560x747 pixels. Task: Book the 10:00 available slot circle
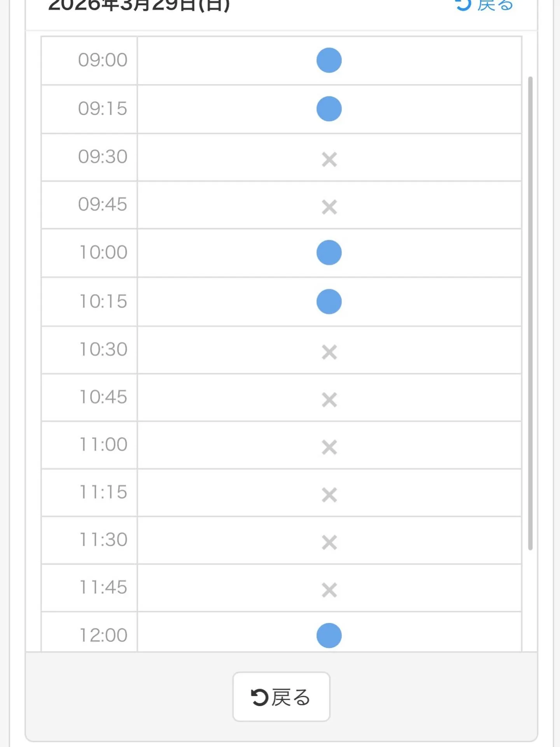(329, 253)
